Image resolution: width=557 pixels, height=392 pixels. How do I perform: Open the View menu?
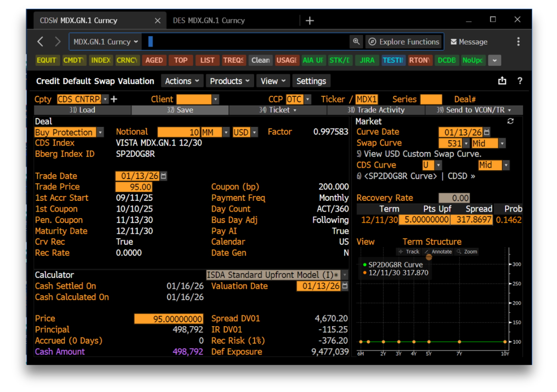click(x=273, y=81)
